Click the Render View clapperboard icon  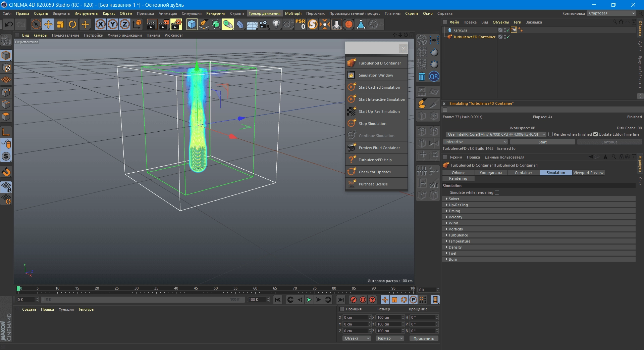(x=152, y=24)
